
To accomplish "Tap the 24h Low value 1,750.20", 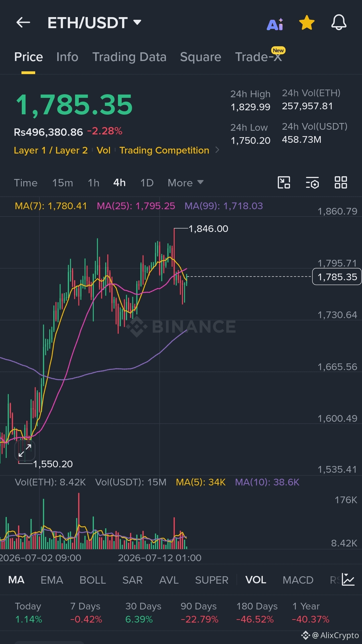I will click(250, 140).
